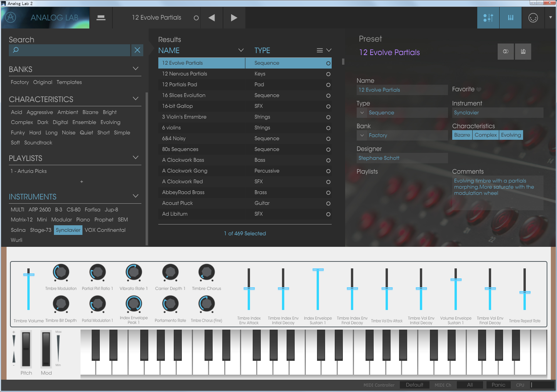Click the Mod wheel
The width and height of the screenshot is (557, 392).
(46, 349)
